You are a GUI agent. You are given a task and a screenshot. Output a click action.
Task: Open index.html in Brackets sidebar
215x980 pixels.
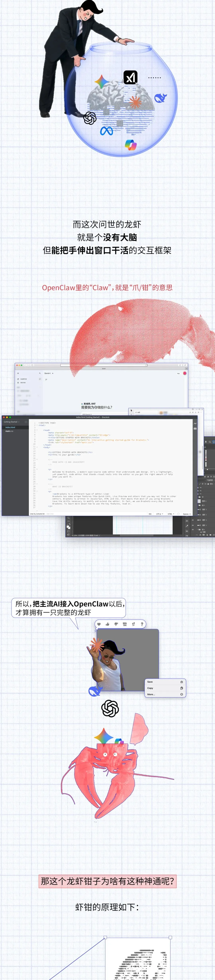point(10,427)
